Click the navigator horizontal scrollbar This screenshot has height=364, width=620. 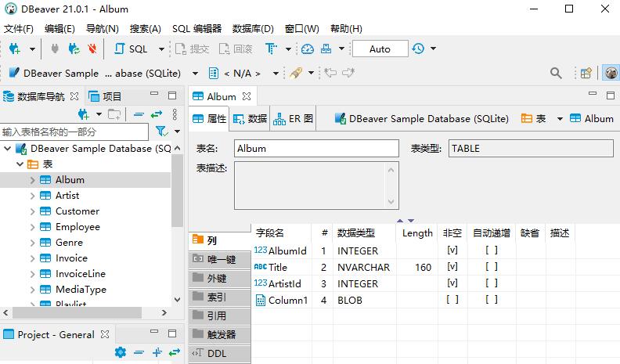(x=77, y=312)
